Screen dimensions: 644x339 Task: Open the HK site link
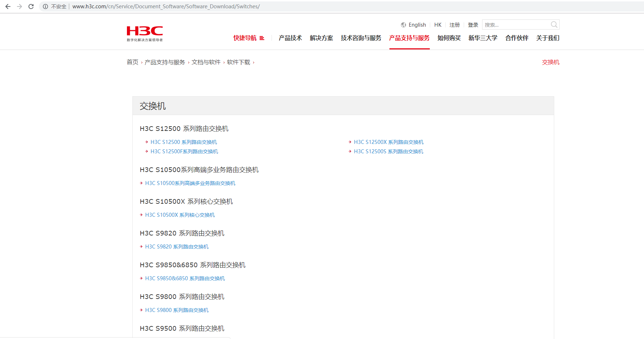click(x=438, y=25)
